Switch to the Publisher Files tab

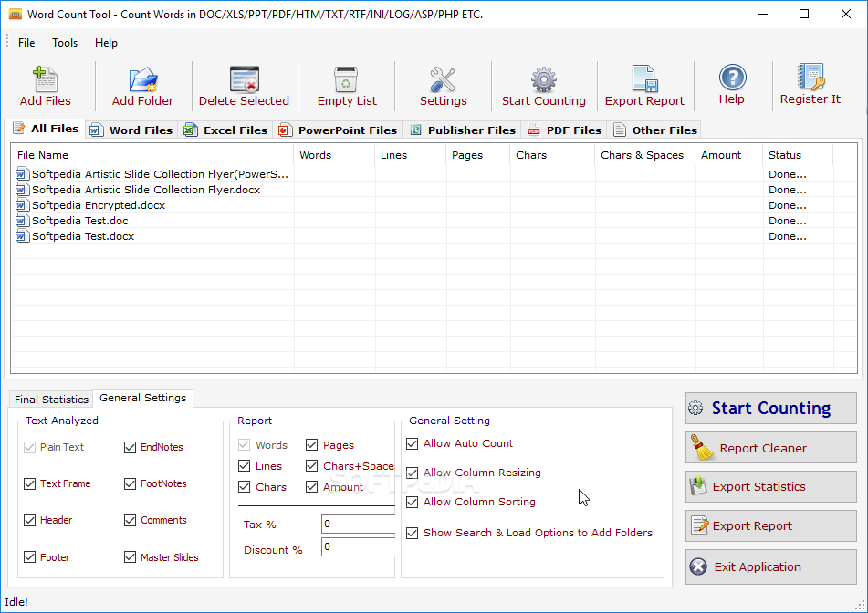coord(462,130)
